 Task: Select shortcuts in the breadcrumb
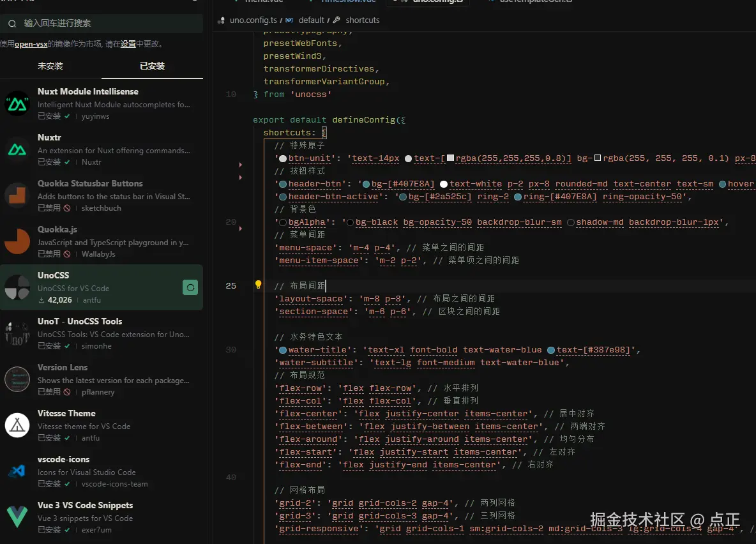click(363, 20)
